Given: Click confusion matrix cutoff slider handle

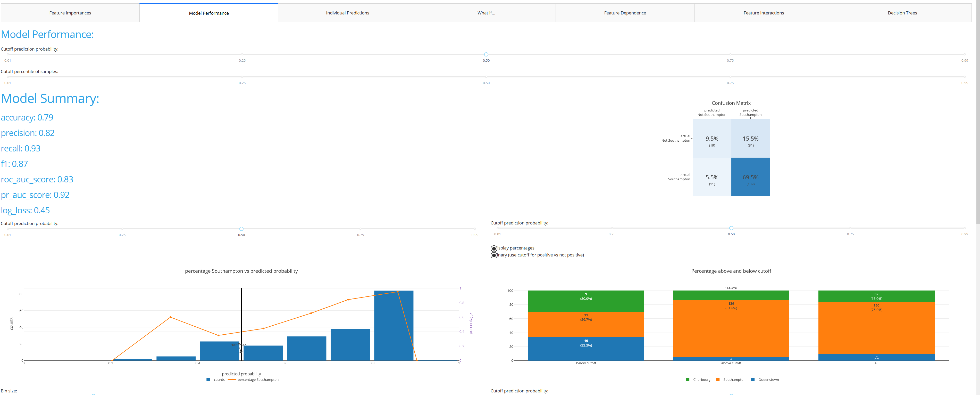Looking at the screenshot, I should click(731, 228).
